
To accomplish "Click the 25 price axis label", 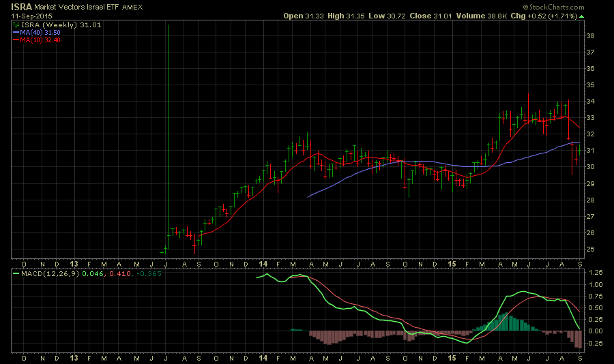I will pyautogui.click(x=590, y=249).
